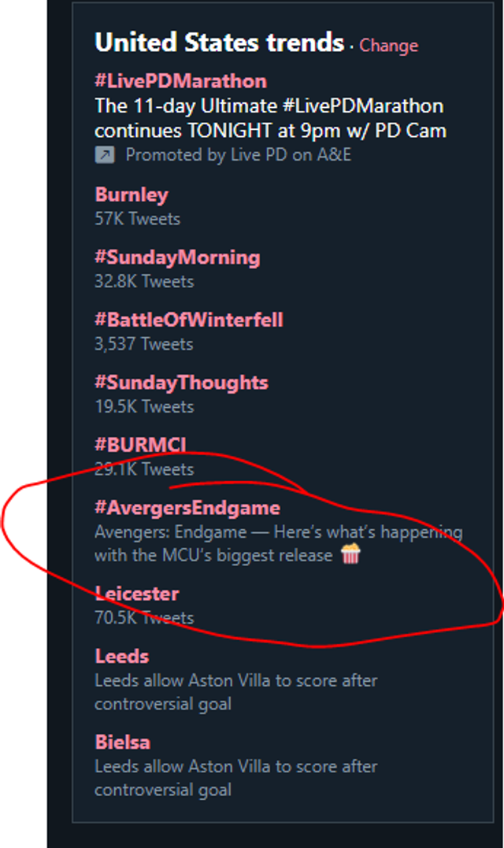The height and width of the screenshot is (848, 504).
Task: Open the #LivePDMarathon trend
Action: pos(180,81)
